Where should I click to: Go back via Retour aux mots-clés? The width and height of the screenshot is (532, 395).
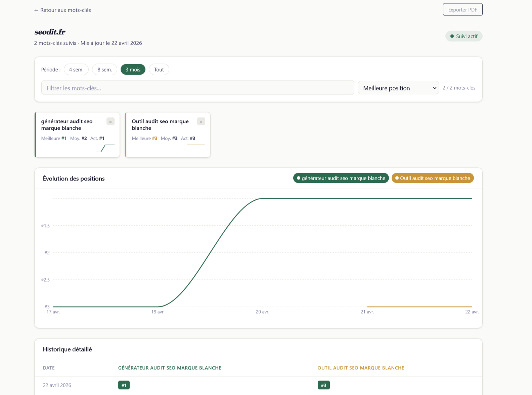click(x=62, y=10)
